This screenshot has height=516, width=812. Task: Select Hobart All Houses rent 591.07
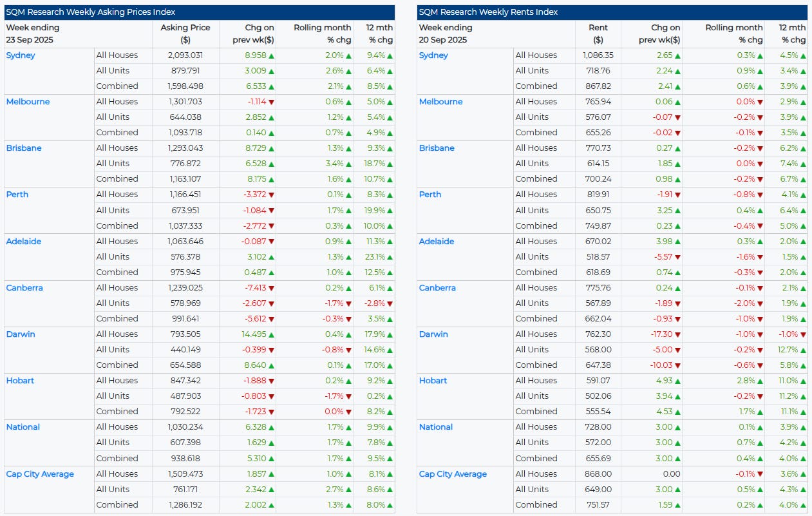pyautogui.click(x=598, y=381)
